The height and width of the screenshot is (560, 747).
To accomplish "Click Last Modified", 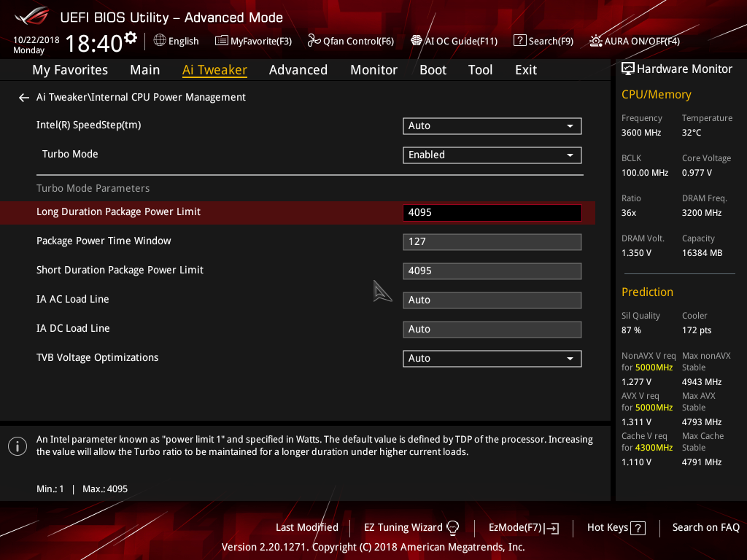I will (307, 528).
